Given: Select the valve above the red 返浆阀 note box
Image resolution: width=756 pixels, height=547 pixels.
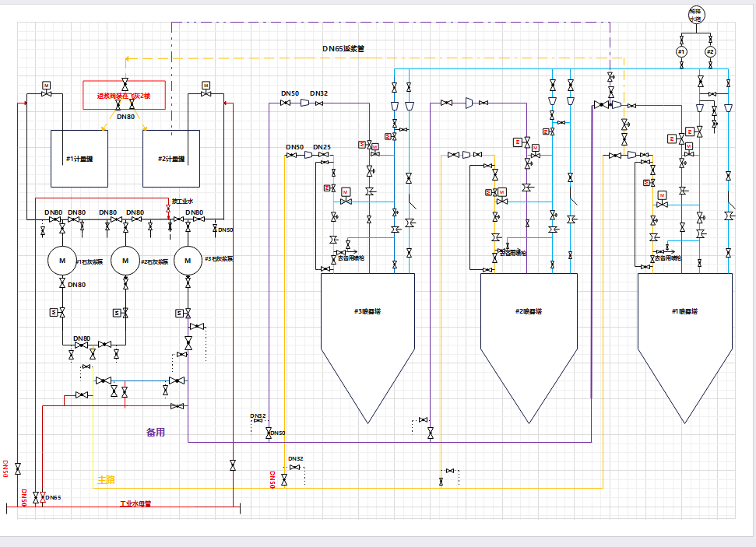Looking at the screenshot, I should tap(125, 84).
